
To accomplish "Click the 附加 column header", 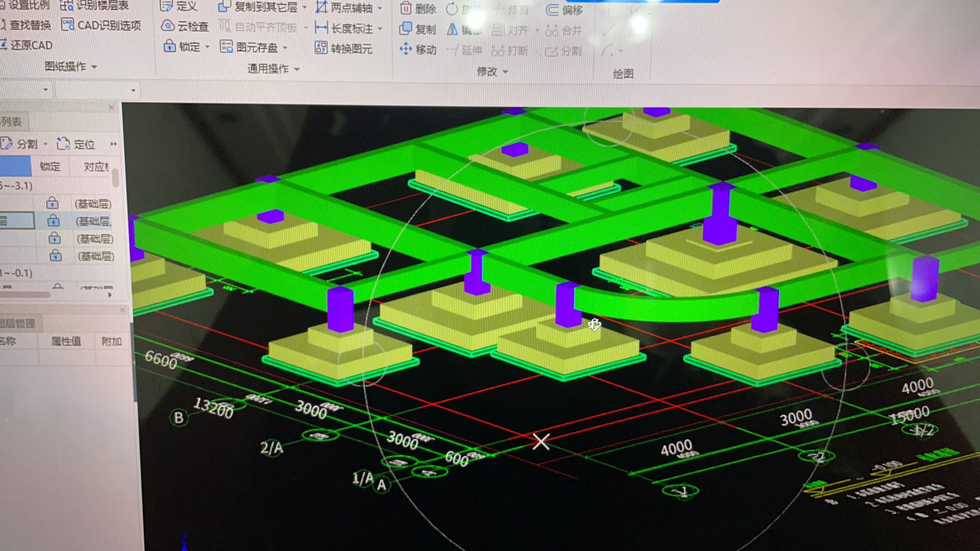I will [x=111, y=341].
